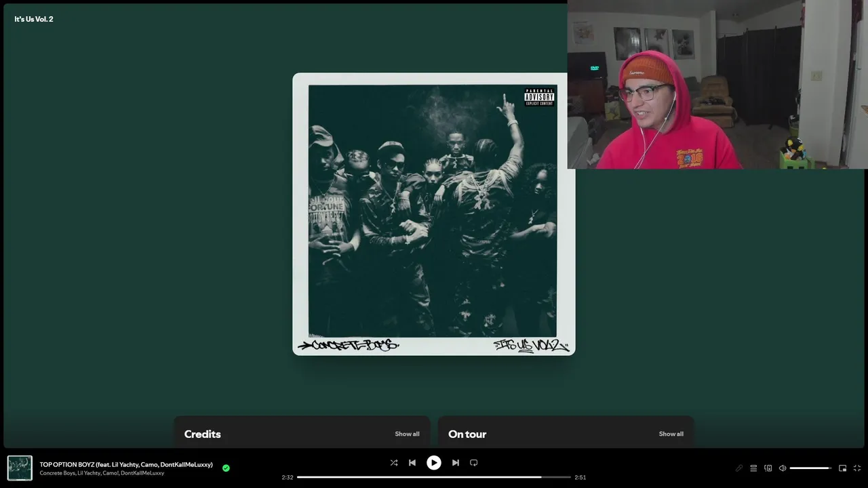This screenshot has width=868, height=488.
Task: Open the TOP OPTION BOYZ song title
Action: [x=126, y=464]
